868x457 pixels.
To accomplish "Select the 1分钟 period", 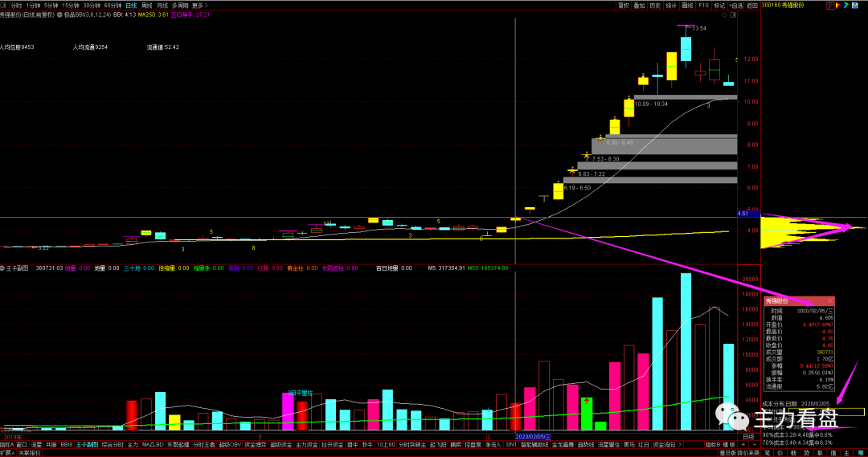I will click(x=33, y=6).
